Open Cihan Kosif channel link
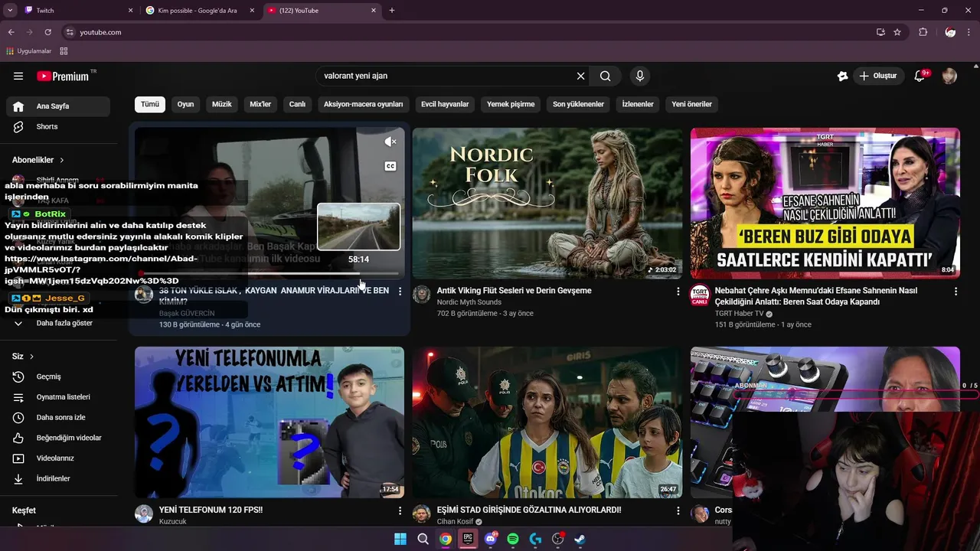The image size is (980, 551). coord(455,521)
